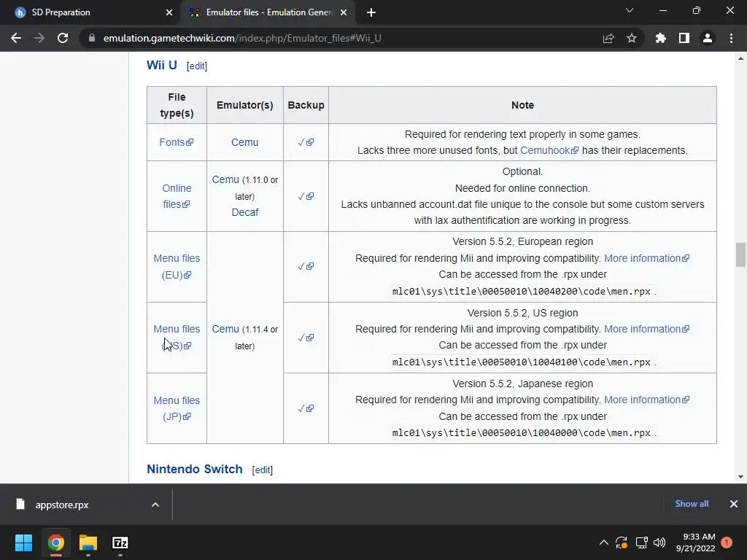Show all downloads
Screen dimensions: 747x560
pyautogui.click(x=692, y=504)
